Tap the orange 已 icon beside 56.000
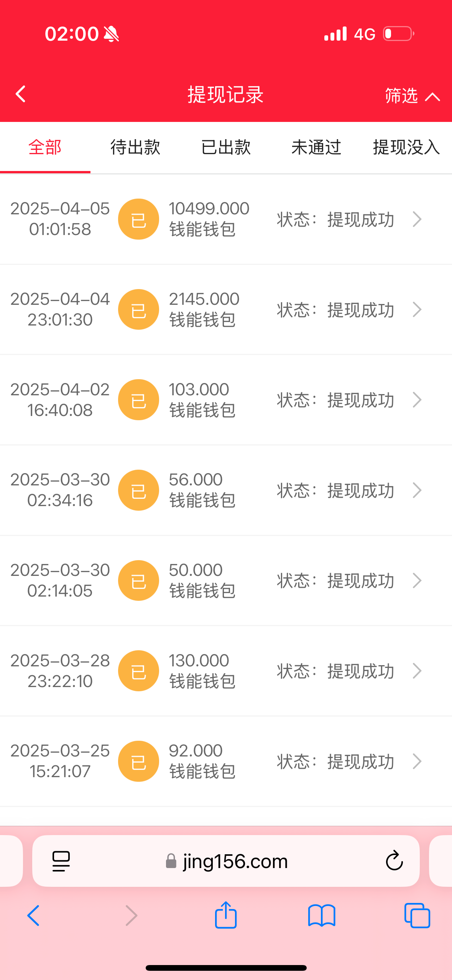This screenshot has height=980, width=452. (138, 490)
